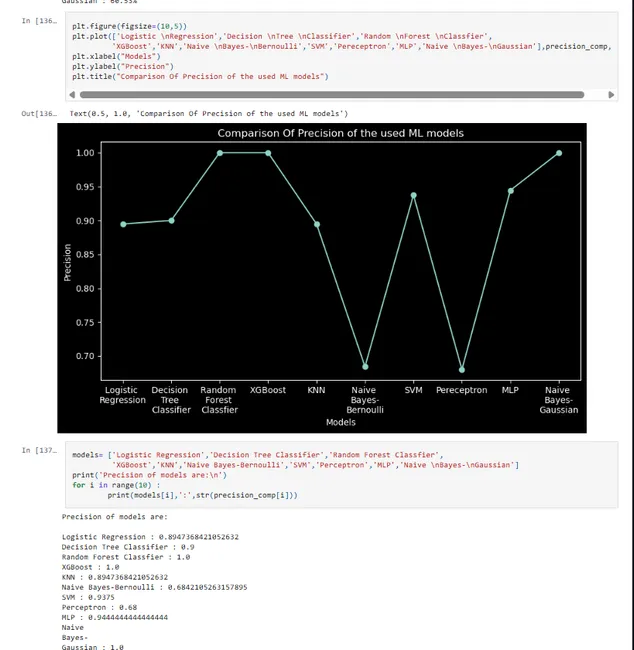Click the 'MLP : 0.9444444444444444' output line

114,617
